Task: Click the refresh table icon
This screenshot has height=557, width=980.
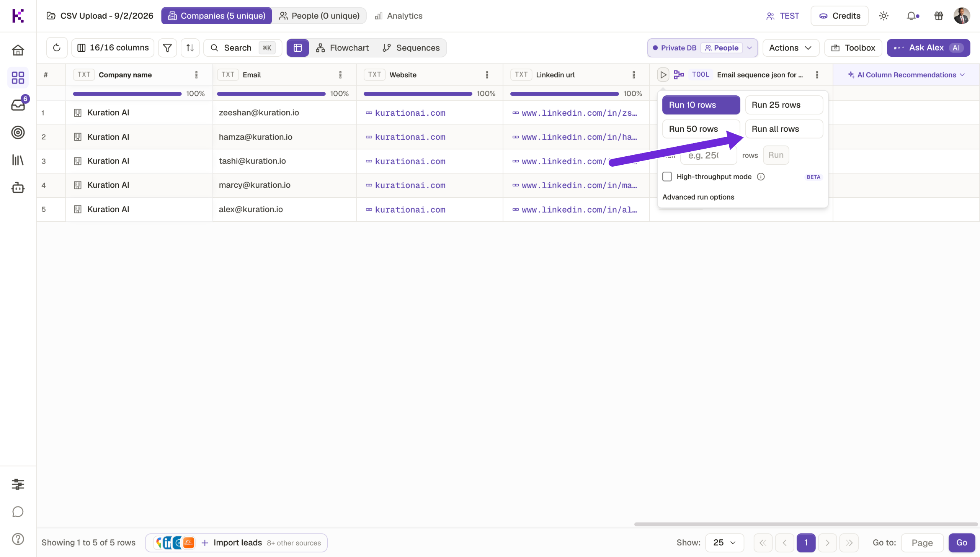Action: click(57, 48)
